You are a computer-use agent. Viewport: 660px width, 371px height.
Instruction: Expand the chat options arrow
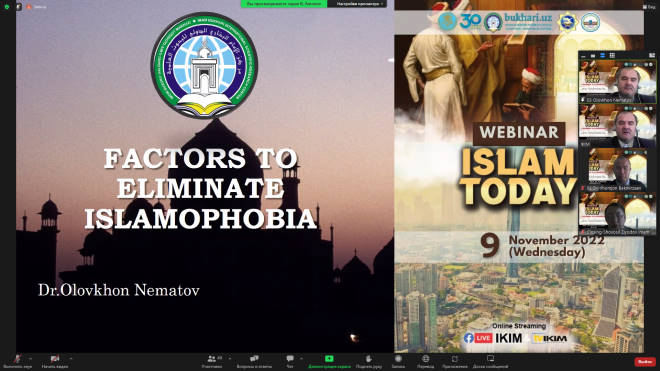pyautogui.click(x=301, y=358)
